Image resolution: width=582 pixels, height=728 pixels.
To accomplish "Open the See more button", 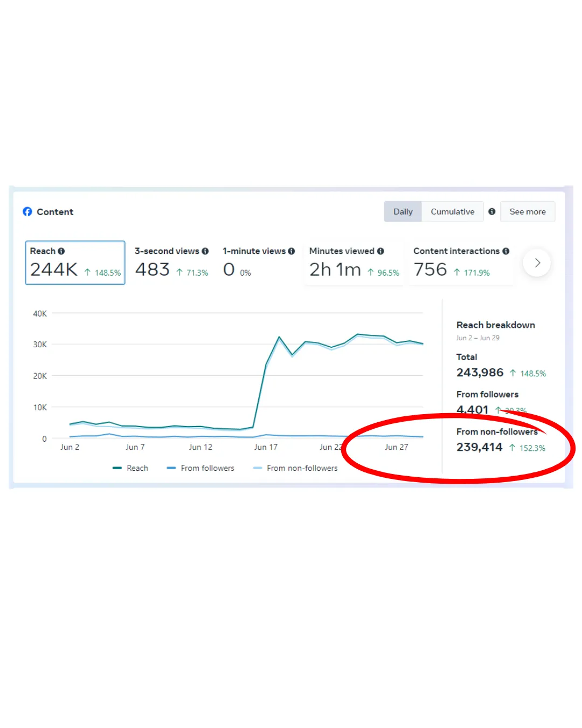I will (528, 211).
